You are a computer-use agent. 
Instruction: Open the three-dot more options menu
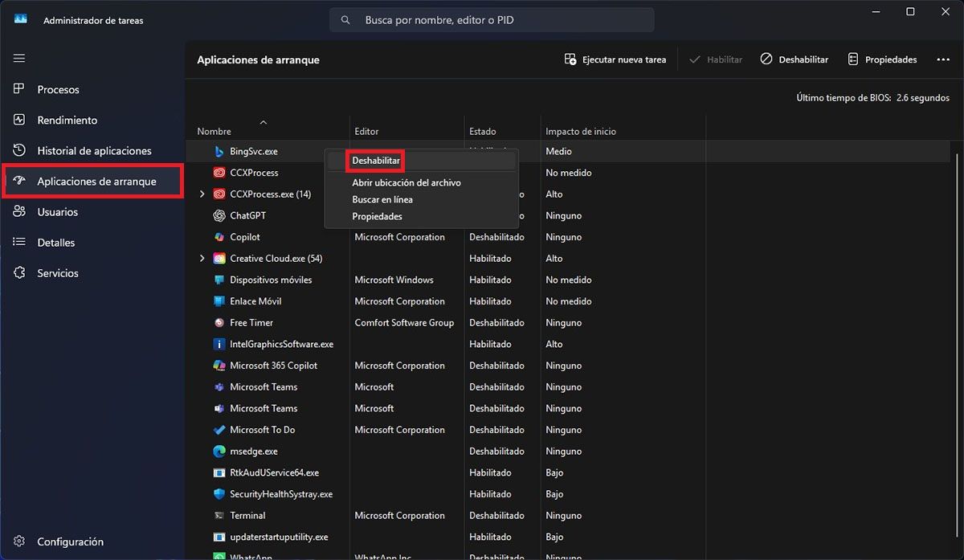point(943,59)
